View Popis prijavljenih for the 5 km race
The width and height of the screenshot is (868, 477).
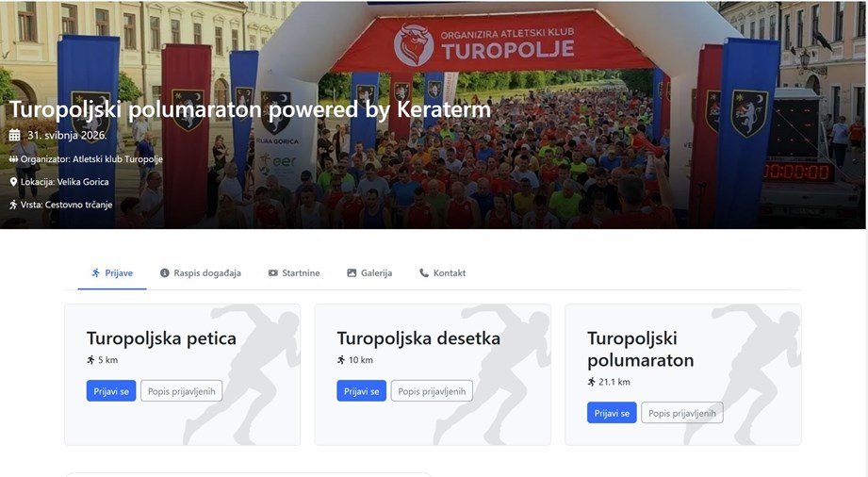[x=182, y=391]
